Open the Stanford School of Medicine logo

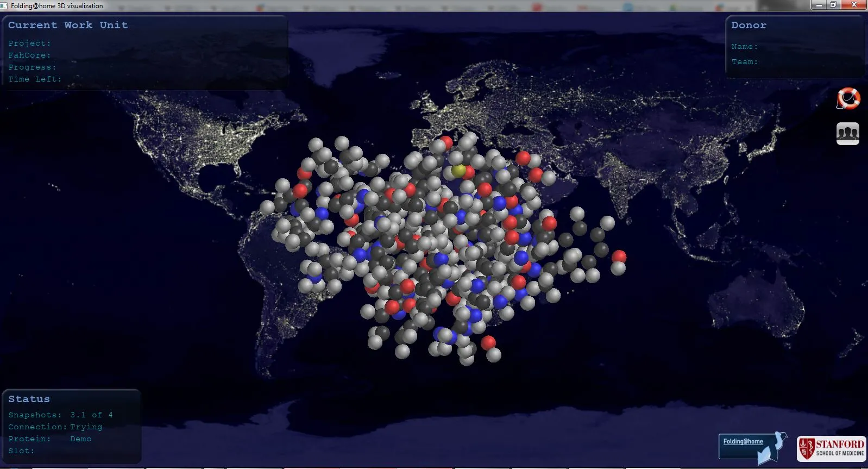[832, 449]
